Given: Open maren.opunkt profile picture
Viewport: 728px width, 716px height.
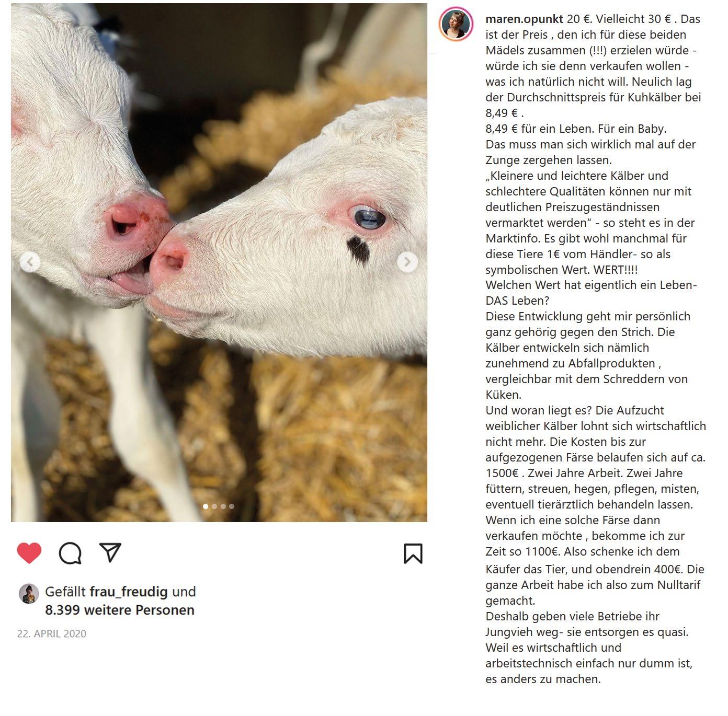Looking at the screenshot, I should tap(456, 25).
